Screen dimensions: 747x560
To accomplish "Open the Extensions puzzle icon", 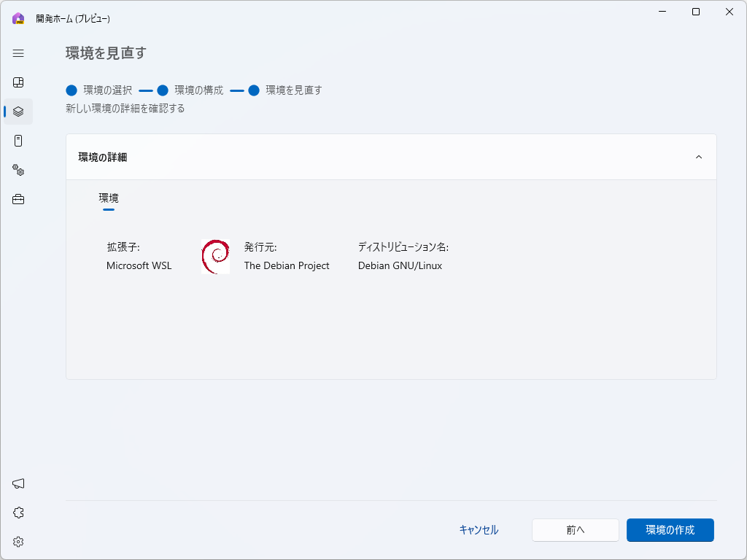I will click(18, 513).
